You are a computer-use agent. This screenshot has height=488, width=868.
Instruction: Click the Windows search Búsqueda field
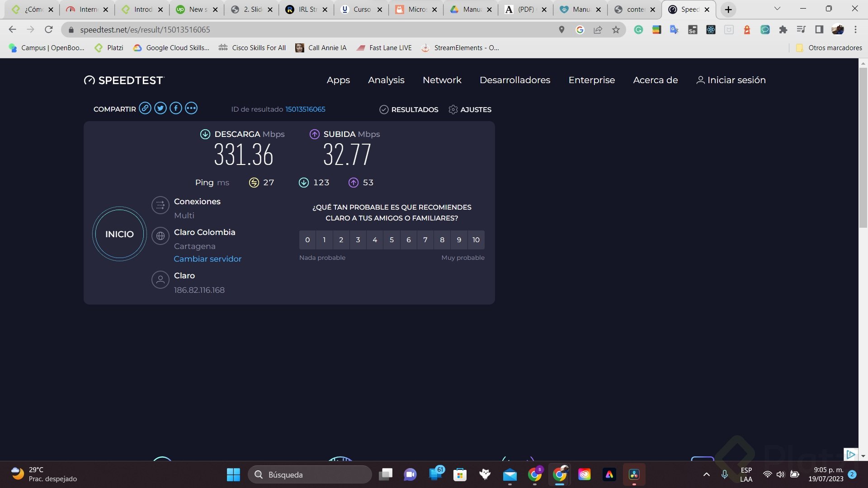[310, 474]
